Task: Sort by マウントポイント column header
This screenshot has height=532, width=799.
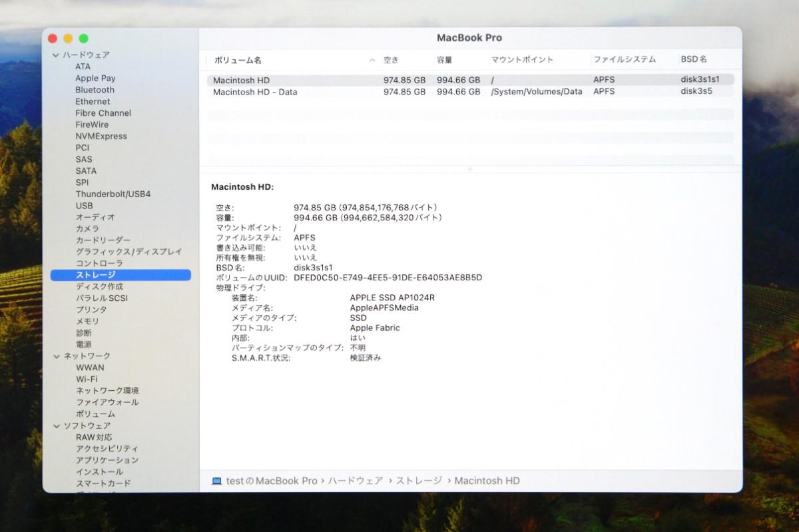Action: (x=522, y=60)
